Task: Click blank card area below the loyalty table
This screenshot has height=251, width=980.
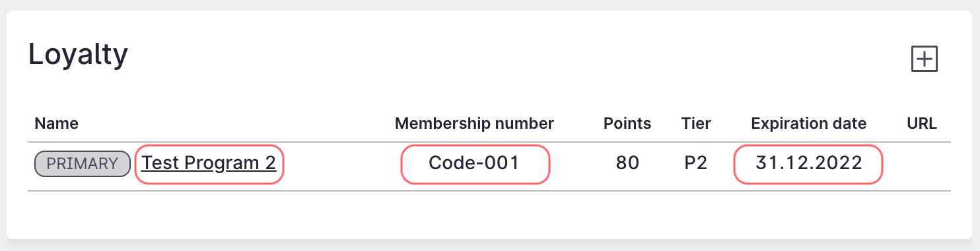Action: click(489, 215)
